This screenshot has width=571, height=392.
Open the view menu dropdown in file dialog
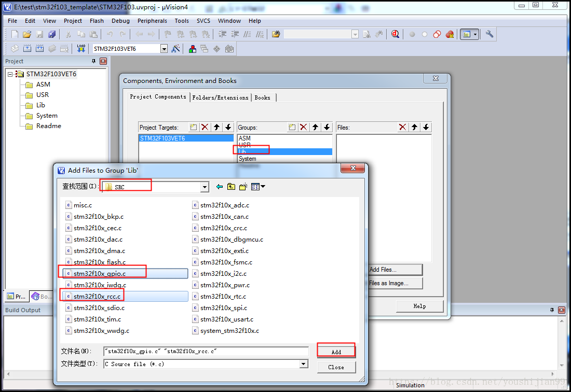258,187
